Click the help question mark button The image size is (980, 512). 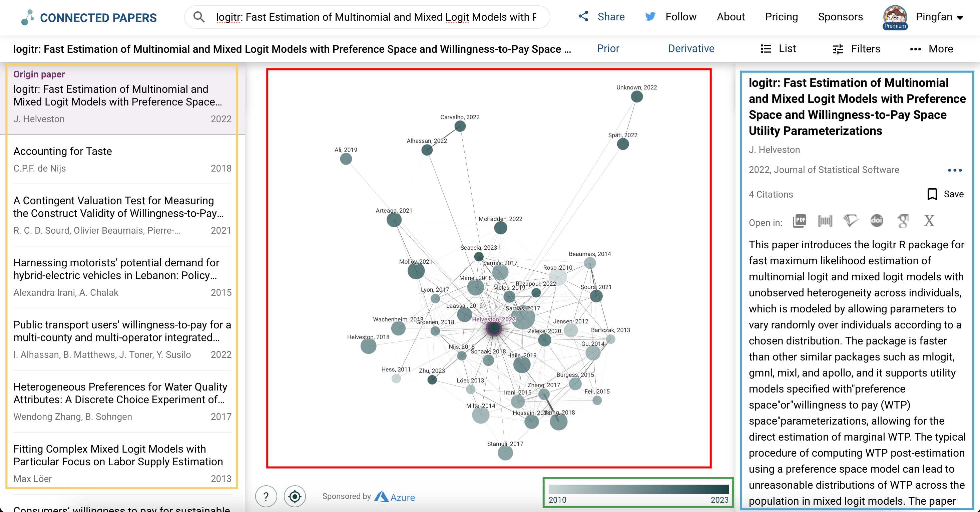click(x=266, y=496)
